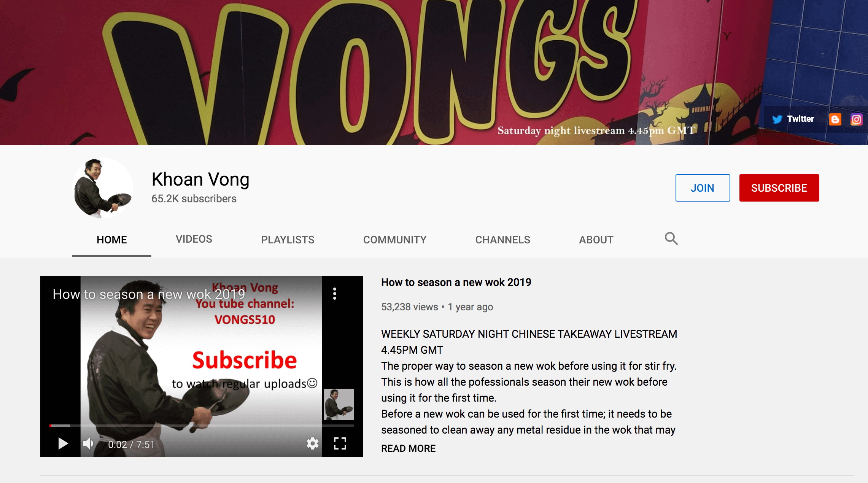Enter fullscreen mode on the video
This screenshot has width=868, height=483.
tap(340, 443)
